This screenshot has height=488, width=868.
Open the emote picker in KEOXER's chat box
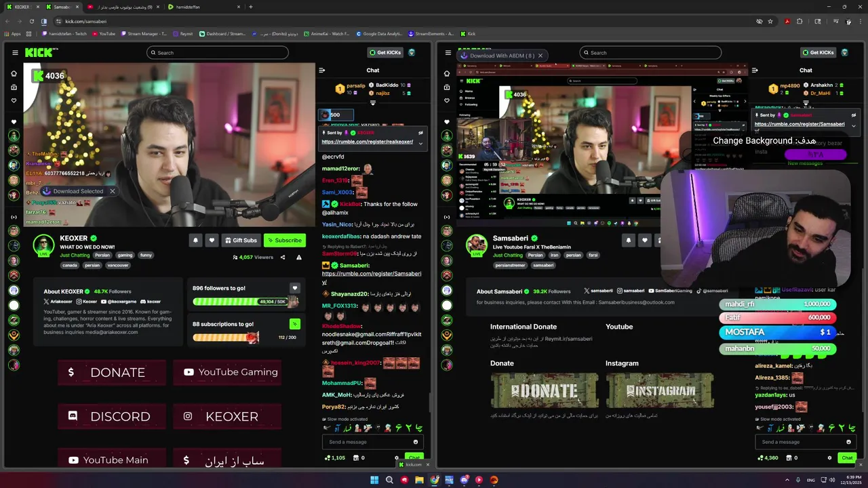(416, 442)
